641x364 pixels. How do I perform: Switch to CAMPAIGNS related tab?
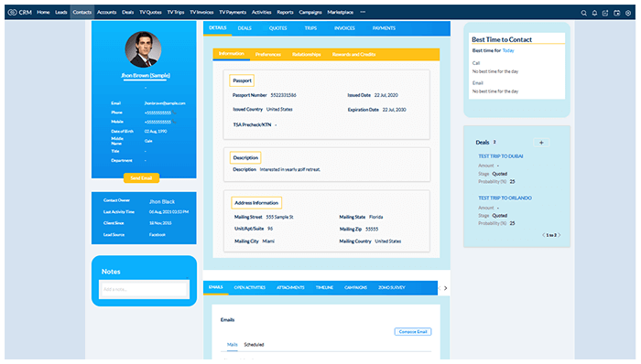click(x=355, y=288)
